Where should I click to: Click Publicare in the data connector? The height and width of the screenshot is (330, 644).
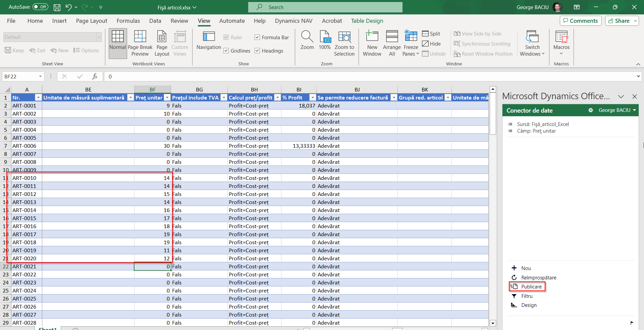pyautogui.click(x=527, y=287)
